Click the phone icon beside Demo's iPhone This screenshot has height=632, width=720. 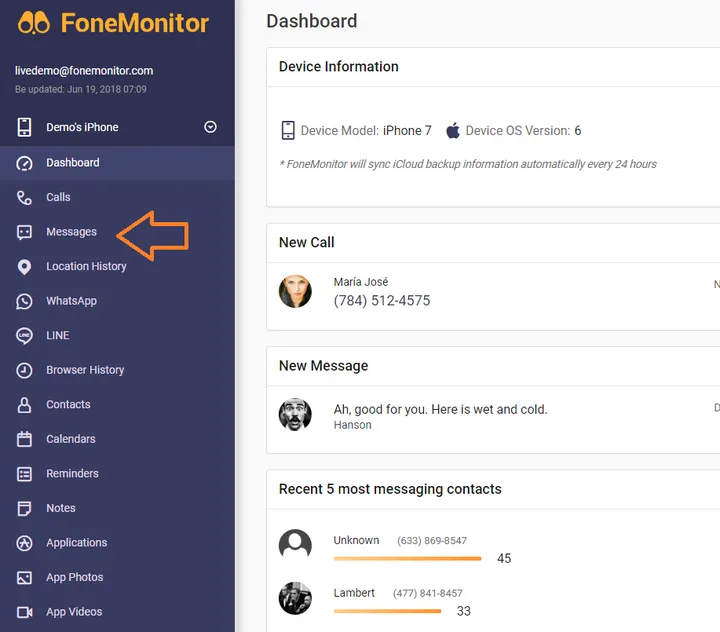[24, 127]
